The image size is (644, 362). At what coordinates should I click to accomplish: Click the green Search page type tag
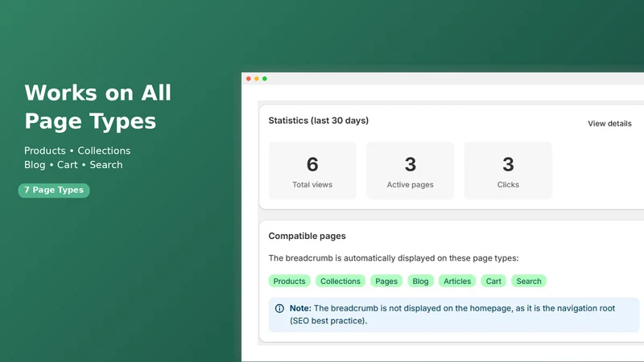coord(529,281)
